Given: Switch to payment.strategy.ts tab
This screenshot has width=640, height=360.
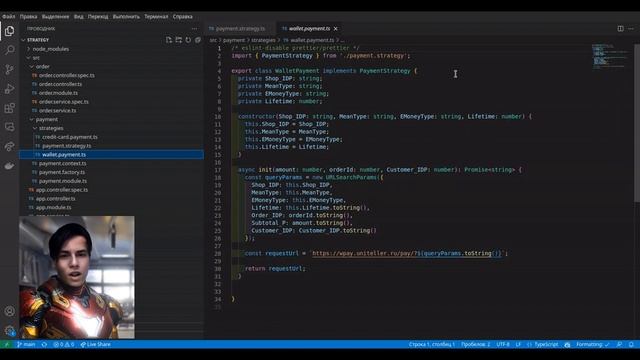Looking at the screenshot, I should pyautogui.click(x=240, y=29).
